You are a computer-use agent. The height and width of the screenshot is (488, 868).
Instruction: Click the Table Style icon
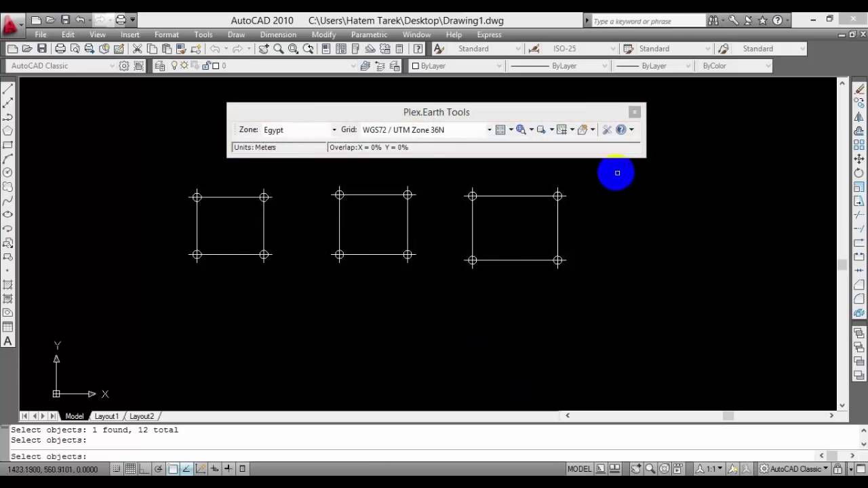628,49
